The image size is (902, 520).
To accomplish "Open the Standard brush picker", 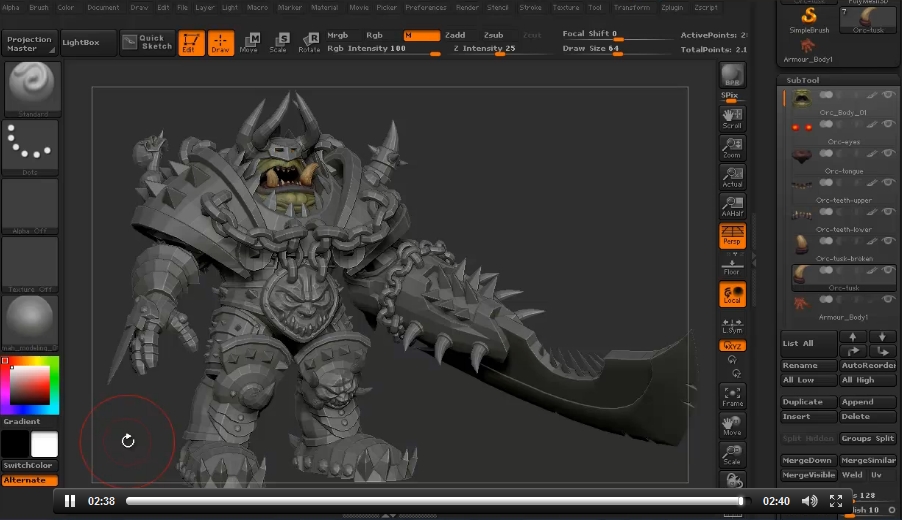I will coord(33,89).
